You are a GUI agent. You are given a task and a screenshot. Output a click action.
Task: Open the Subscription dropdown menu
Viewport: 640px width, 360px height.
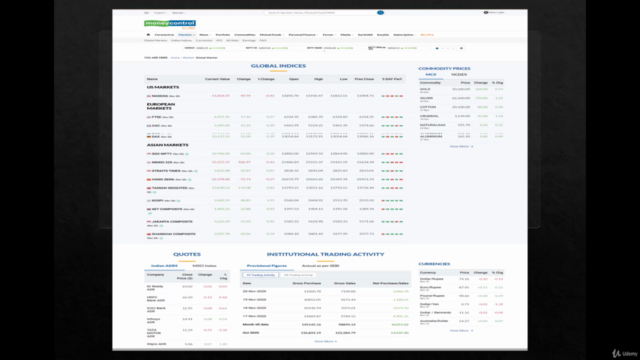point(404,35)
